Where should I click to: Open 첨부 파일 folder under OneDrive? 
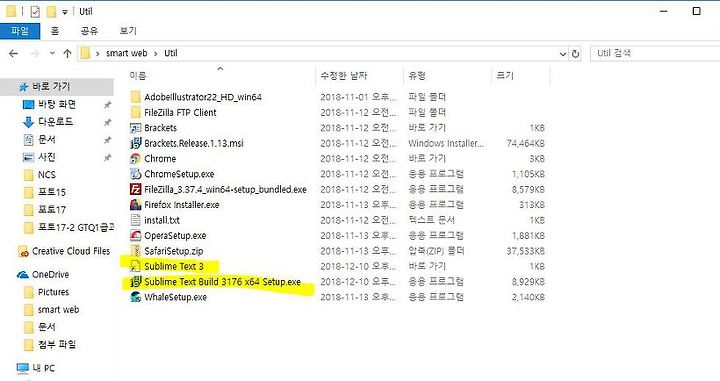56,344
